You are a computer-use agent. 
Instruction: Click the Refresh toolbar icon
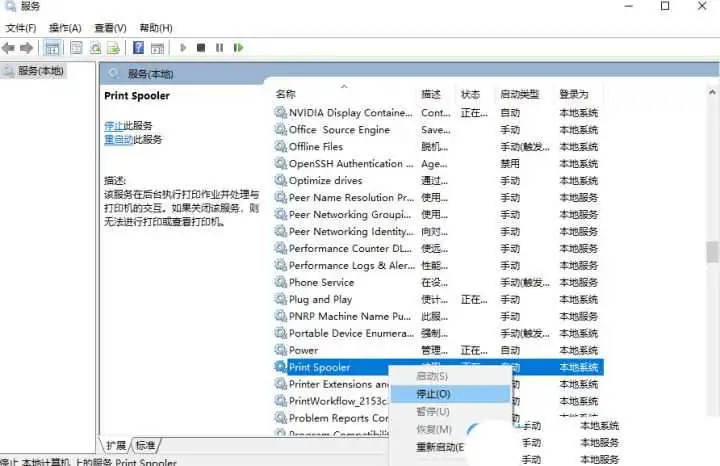(96, 47)
